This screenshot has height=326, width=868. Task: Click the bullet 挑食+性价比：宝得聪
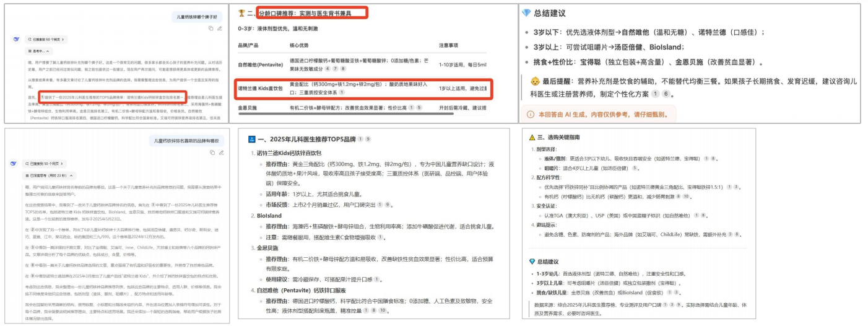pos(648,63)
